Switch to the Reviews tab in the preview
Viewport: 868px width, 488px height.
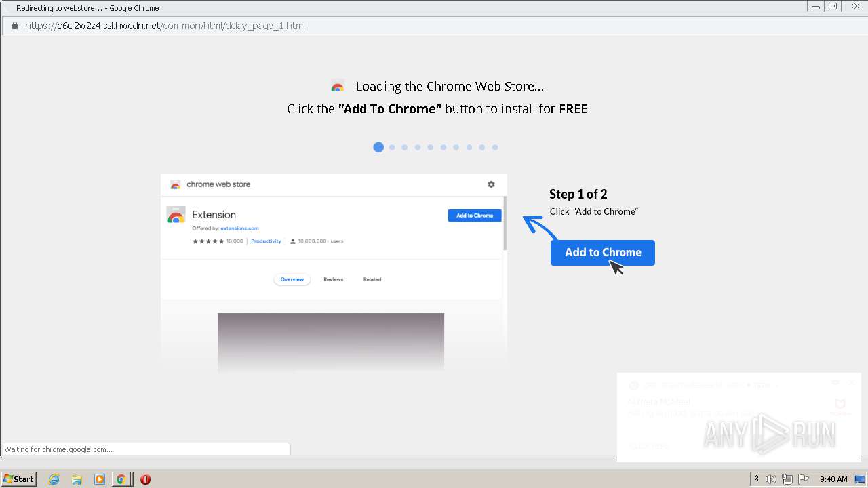(333, 279)
